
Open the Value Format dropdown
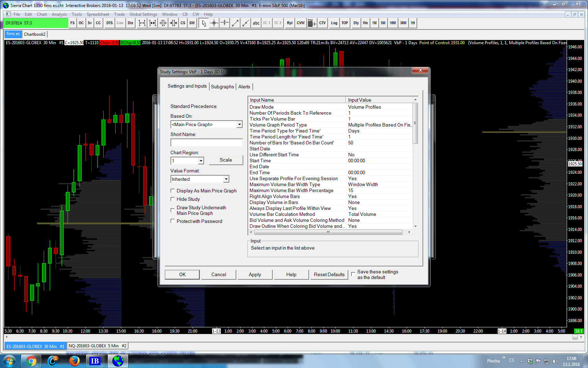(226, 179)
